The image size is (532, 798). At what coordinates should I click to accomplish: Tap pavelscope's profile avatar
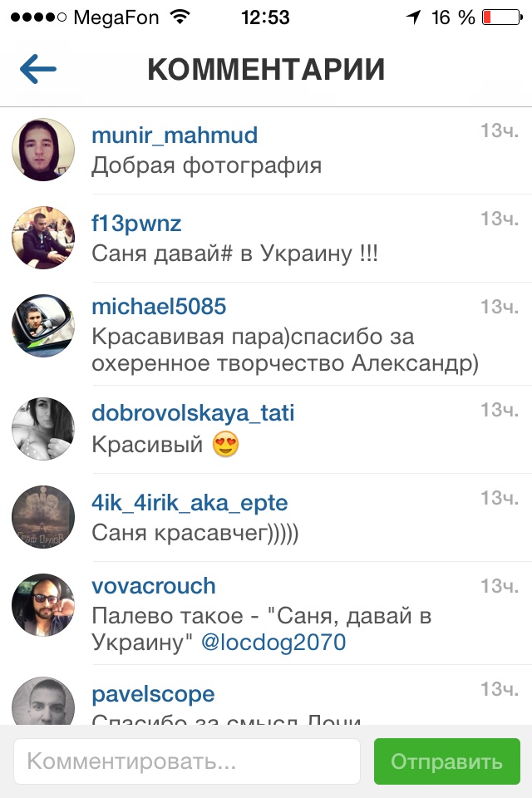coord(43,702)
